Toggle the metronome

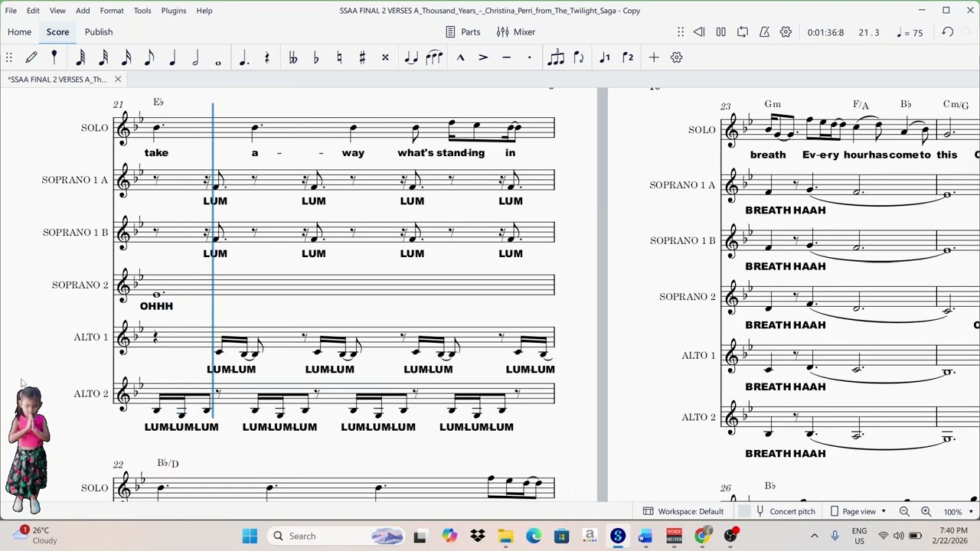click(764, 32)
